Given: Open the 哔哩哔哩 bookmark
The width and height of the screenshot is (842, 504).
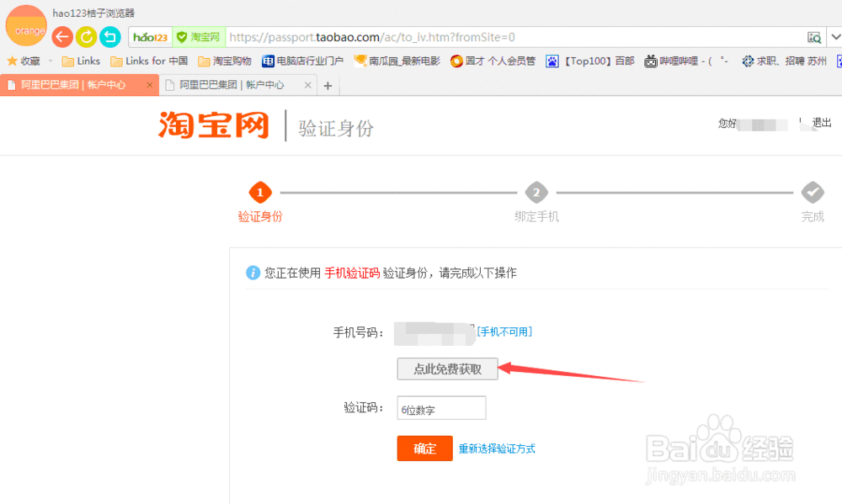Looking at the screenshot, I should click(687, 61).
